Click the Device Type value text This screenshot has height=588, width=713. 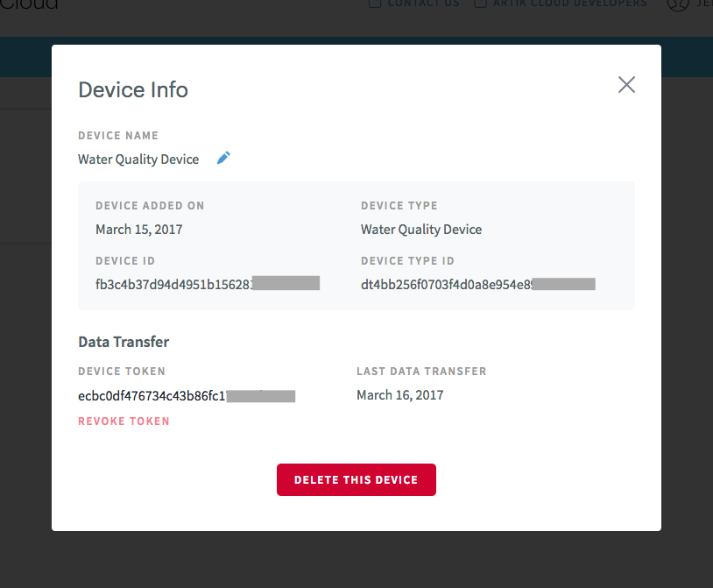421,230
